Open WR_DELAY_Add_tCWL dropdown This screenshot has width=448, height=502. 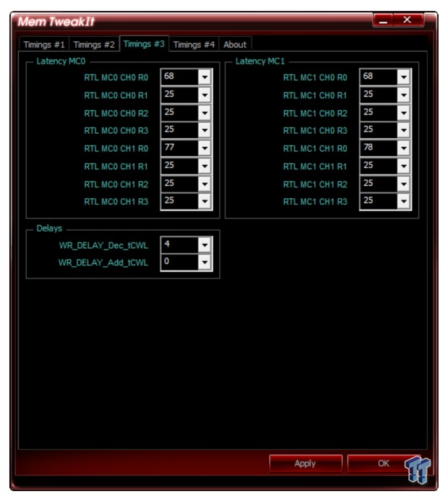(204, 263)
